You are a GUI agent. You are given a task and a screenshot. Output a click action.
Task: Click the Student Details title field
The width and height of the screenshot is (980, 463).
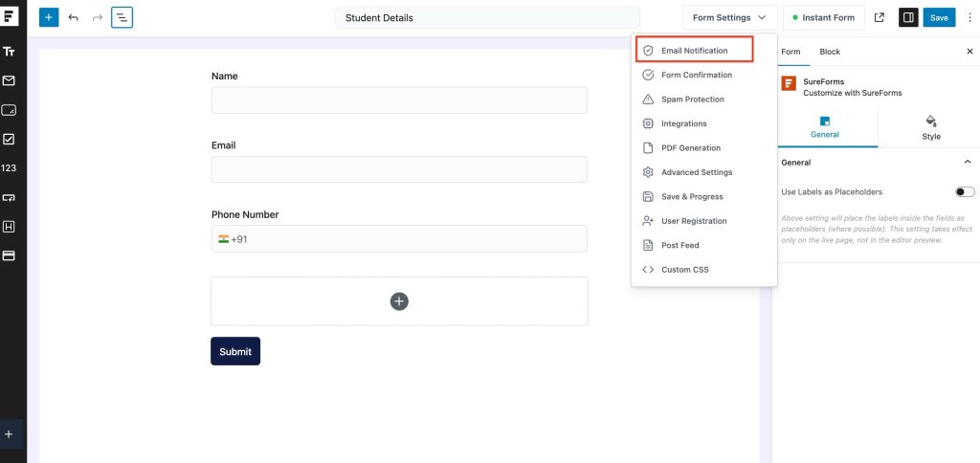[x=487, y=17]
